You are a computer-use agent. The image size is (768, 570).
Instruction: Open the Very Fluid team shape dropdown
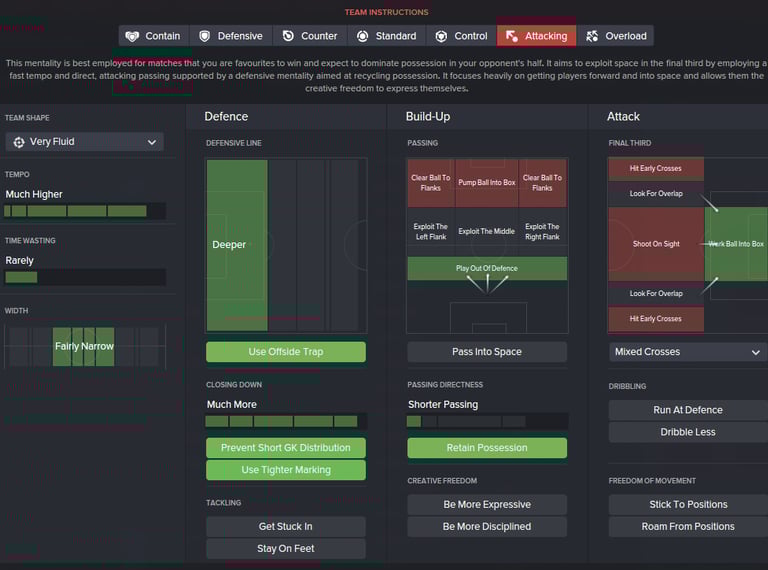[x=85, y=142]
